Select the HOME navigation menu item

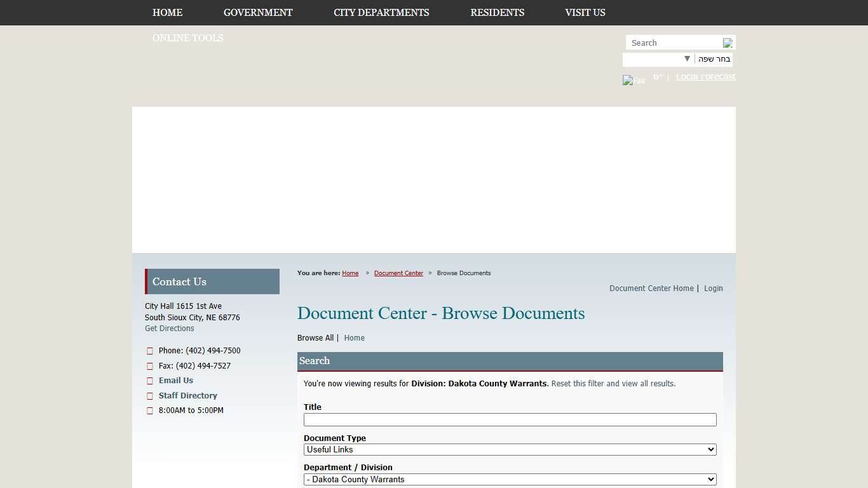[167, 12]
